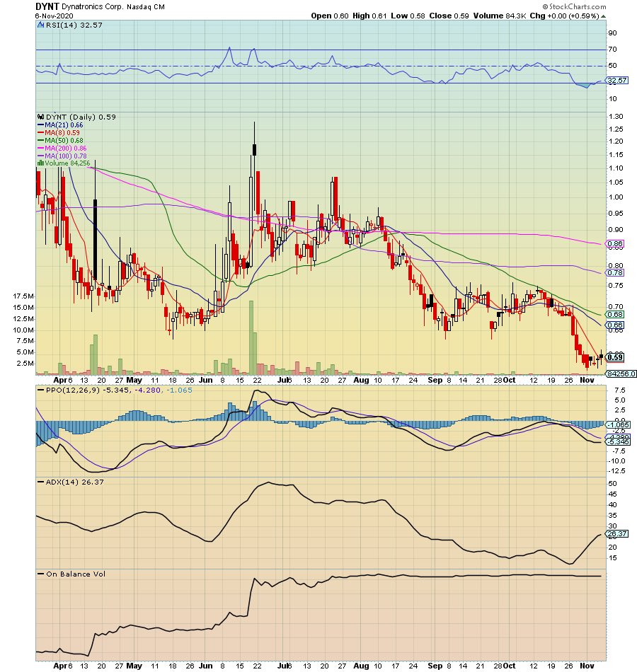The height and width of the screenshot is (672, 637).
Task: Click the Aug label on upper date axis
Action: [361, 380]
